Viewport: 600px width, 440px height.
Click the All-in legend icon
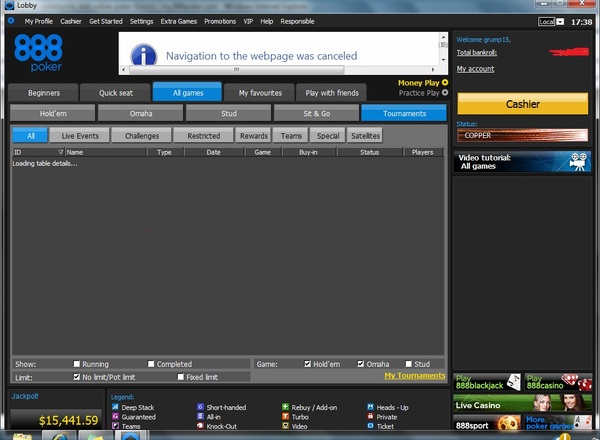click(x=200, y=416)
